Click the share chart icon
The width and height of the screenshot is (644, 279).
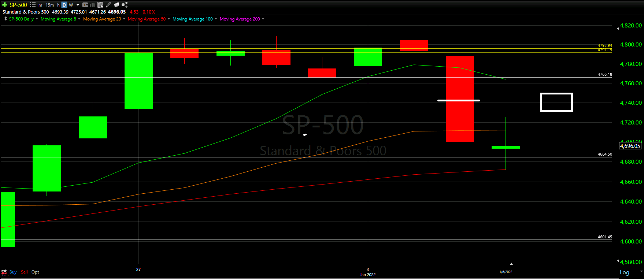[x=125, y=5]
